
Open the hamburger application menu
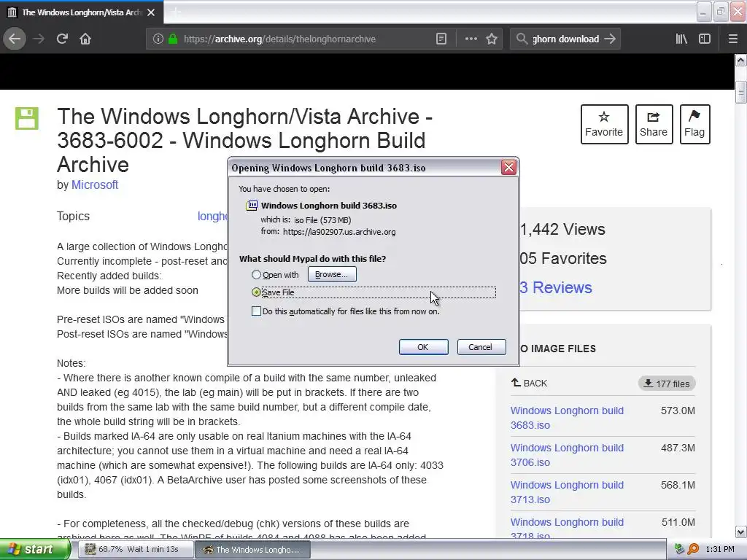732,39
